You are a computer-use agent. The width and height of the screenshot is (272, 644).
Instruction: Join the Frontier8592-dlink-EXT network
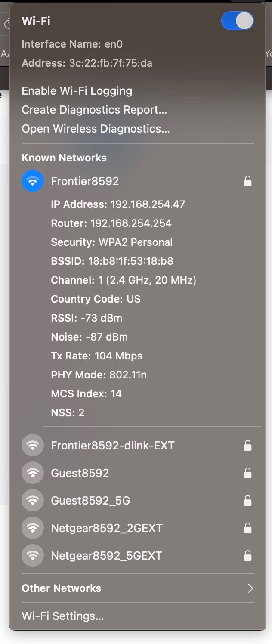[x=113, y=445]
